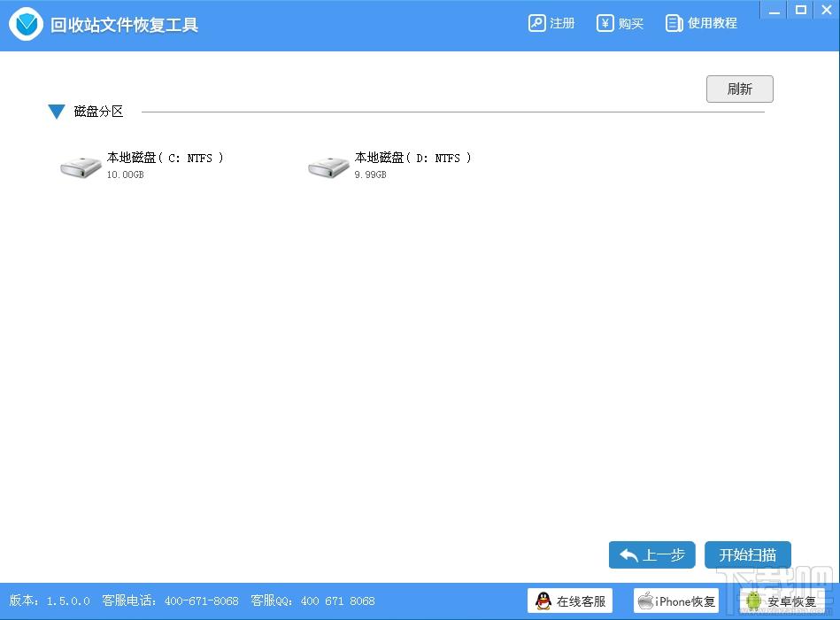Image resolution: width=840 pixels, height=620 pixels.
Task: Click the Android robot icon
Action: (754, 601)
